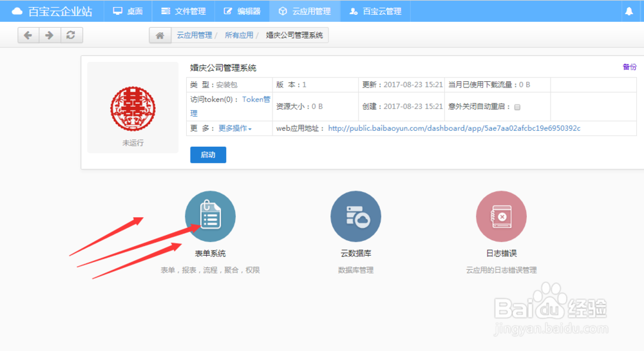
Task: Click the 未运行 status text
Action: tap(133, 143)
